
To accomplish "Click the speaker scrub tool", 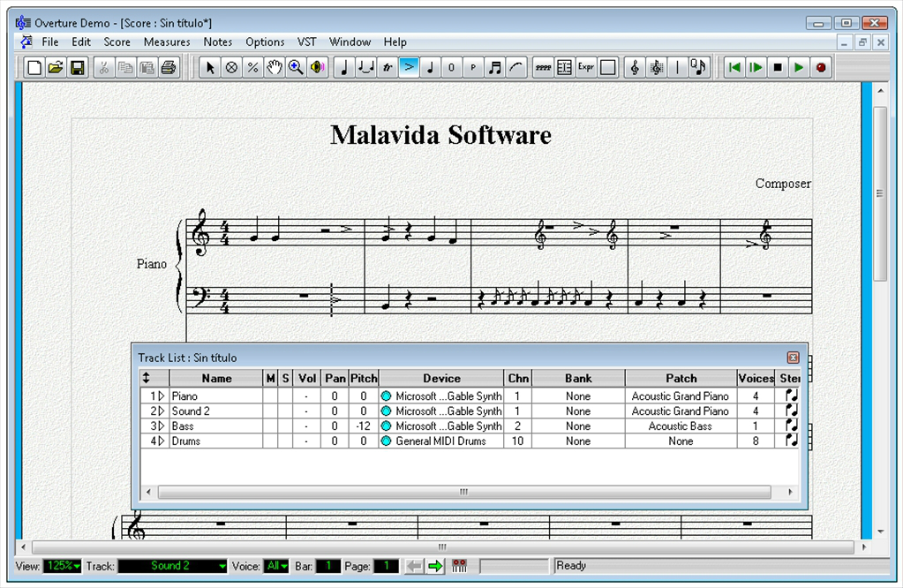I will click(x=317, y=67).
